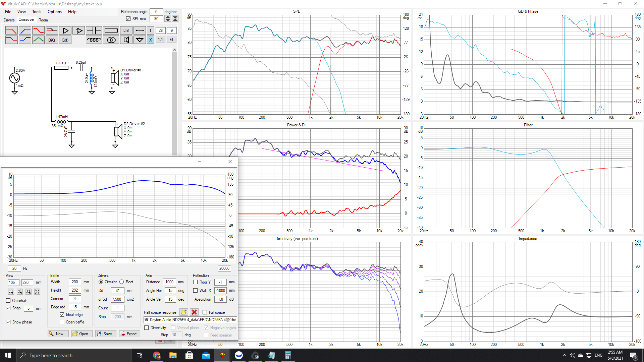
Task: Uncheck Show phase option
Action: 8,322
